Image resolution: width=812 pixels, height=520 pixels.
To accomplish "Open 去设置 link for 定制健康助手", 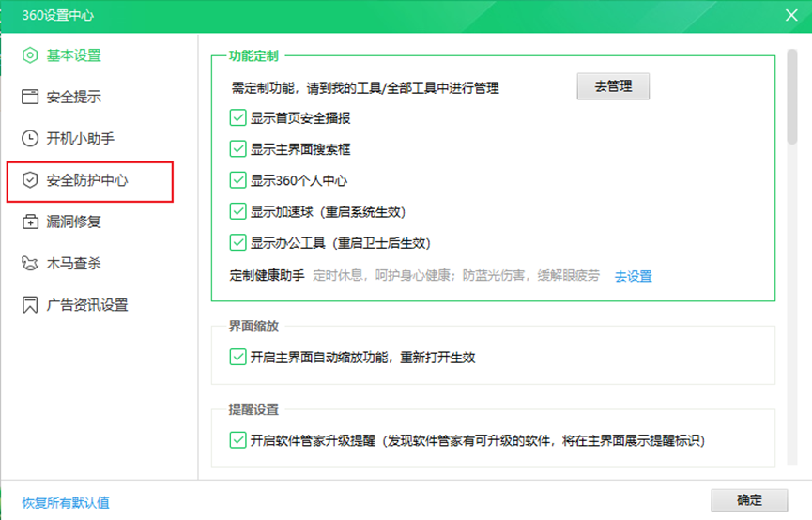I will click(633, 276).
